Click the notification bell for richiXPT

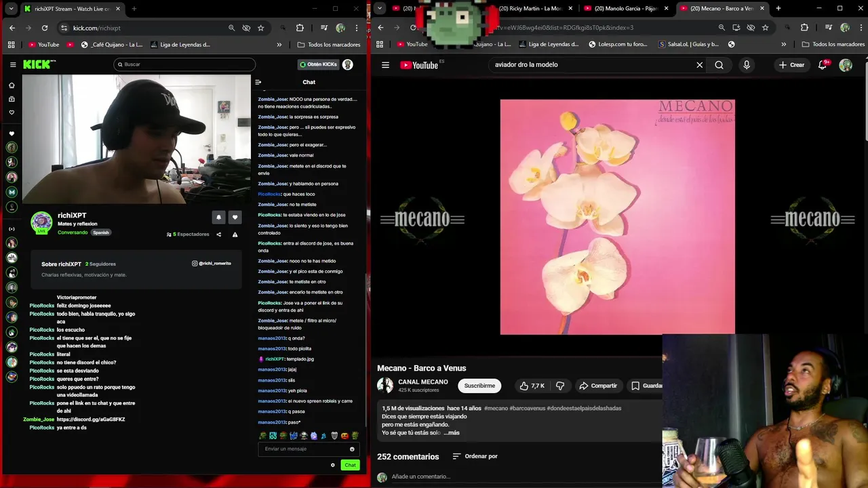218,218
